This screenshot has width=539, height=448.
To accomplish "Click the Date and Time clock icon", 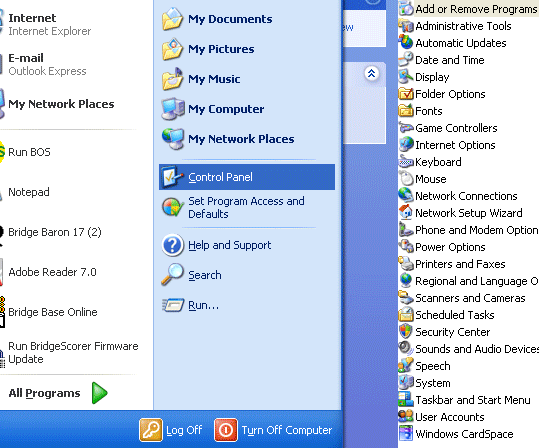I will 406,59.
